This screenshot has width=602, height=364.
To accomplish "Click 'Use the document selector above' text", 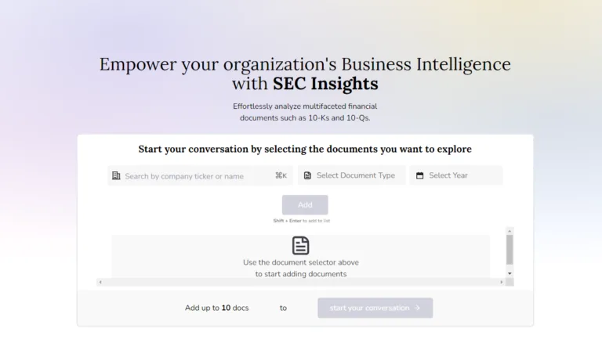I will [x=301, y=263].
